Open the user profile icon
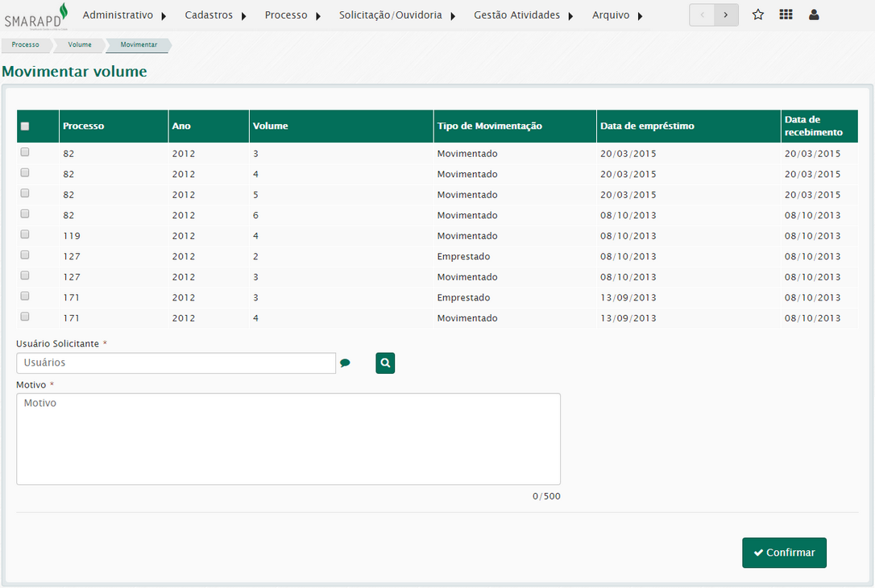875x588 pixels. 814,14
